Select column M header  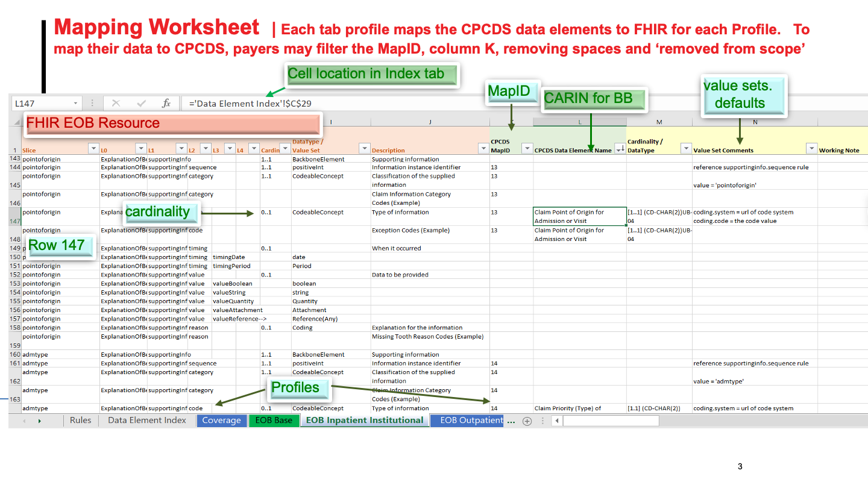(659, 122)
